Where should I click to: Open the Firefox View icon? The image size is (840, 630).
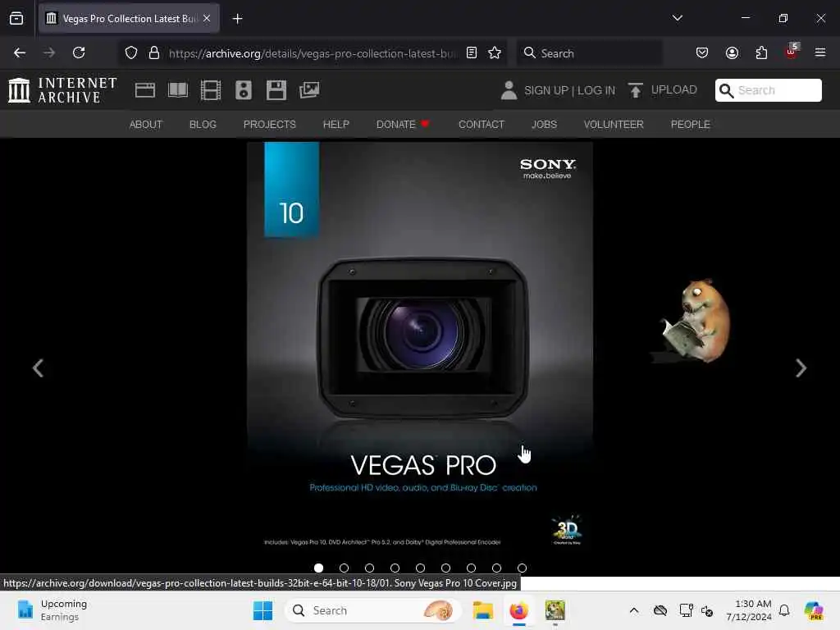[x=16, y=18]
